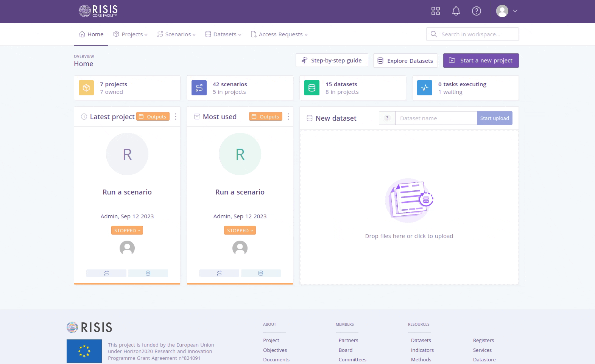Open the apps grid icon in header
The height and width of the screenshot is (364, 595).
[436, 11]
